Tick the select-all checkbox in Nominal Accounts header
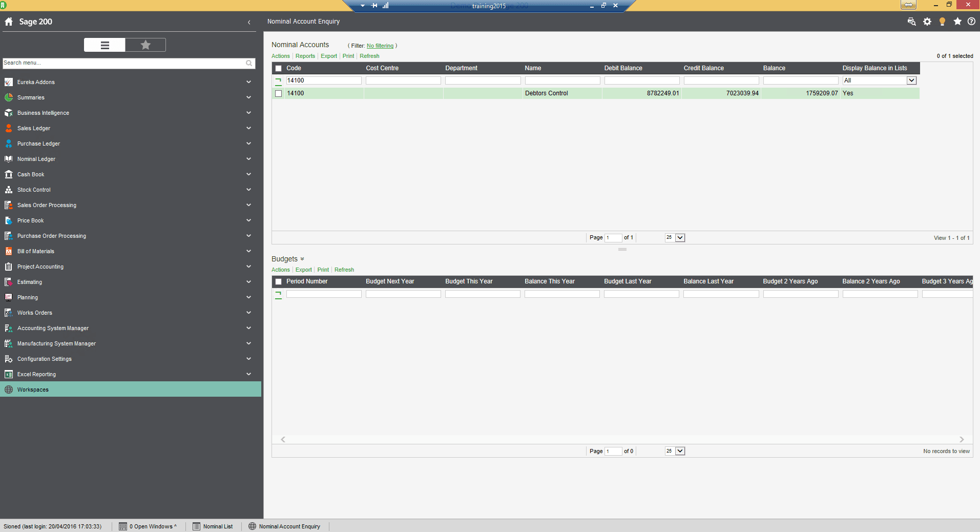 [x=279, y=68]
